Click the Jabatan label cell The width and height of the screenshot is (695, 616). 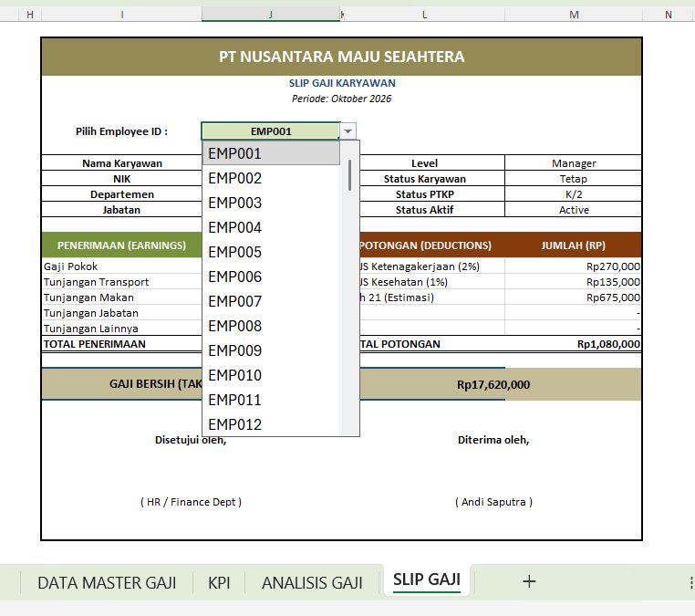tap(122, 210)
